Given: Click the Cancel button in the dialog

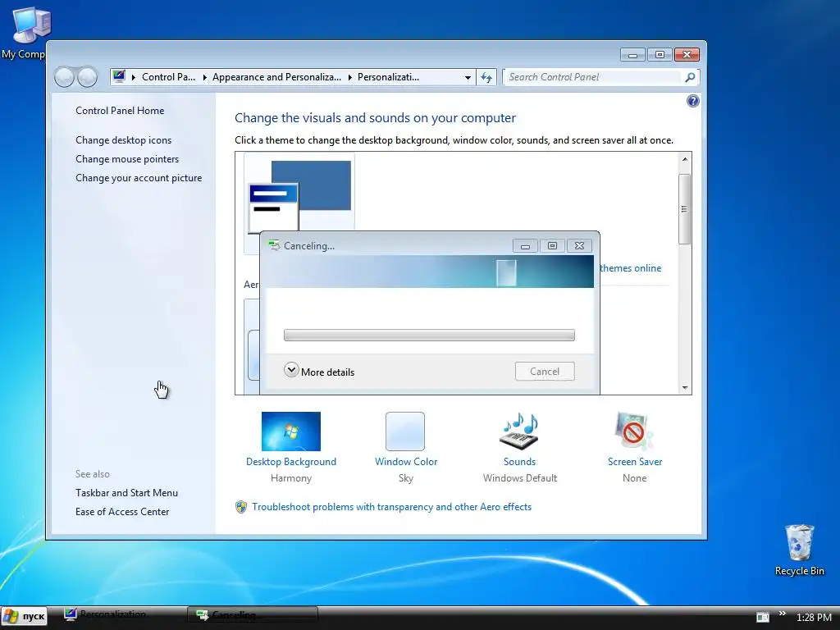Looking at the screenshot, I should coord(545,372).
